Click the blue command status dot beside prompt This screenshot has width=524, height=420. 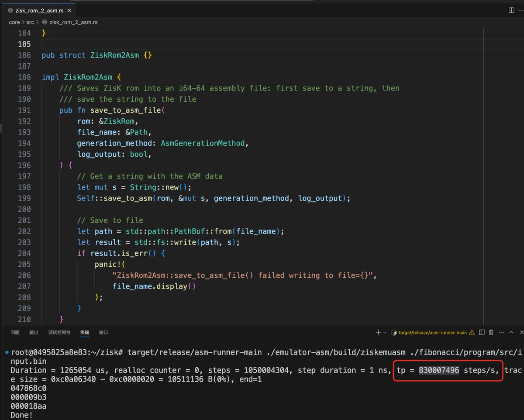click(x=7, y=352)
